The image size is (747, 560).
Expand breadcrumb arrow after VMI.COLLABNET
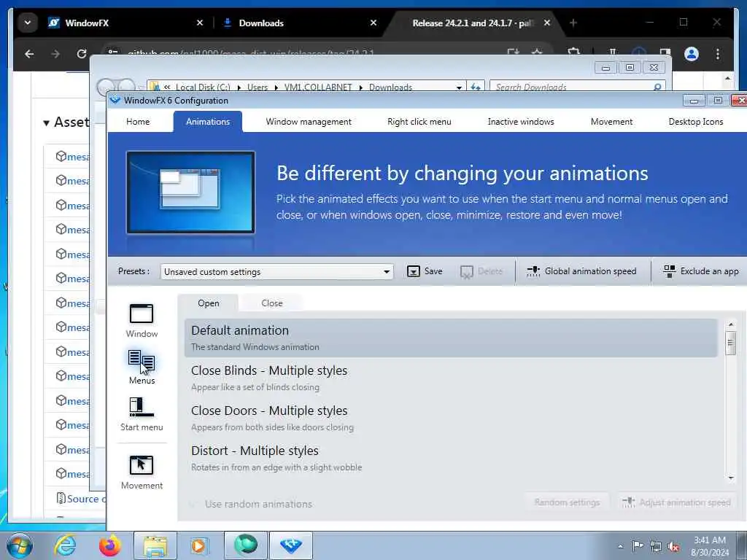(x=360, y=87)
